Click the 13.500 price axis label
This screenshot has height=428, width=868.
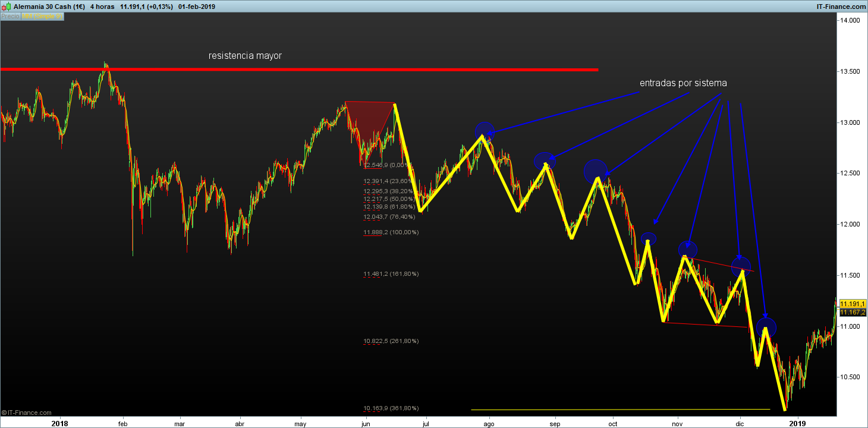849,71
